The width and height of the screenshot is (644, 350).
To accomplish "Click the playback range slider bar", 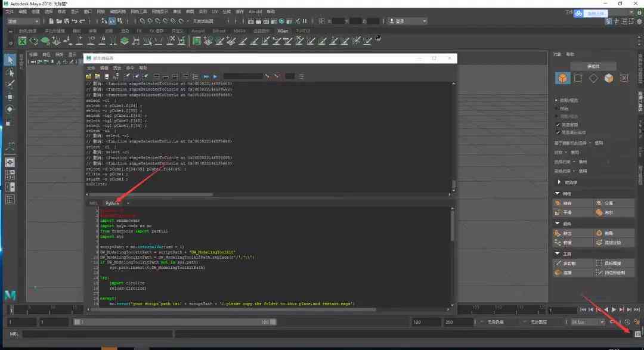I will pos(175,322).
